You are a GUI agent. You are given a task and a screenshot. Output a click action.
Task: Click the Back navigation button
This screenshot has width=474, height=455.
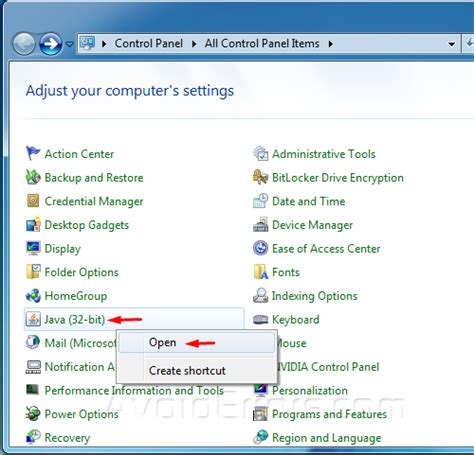pyautogui.click(x=24, y=44)
